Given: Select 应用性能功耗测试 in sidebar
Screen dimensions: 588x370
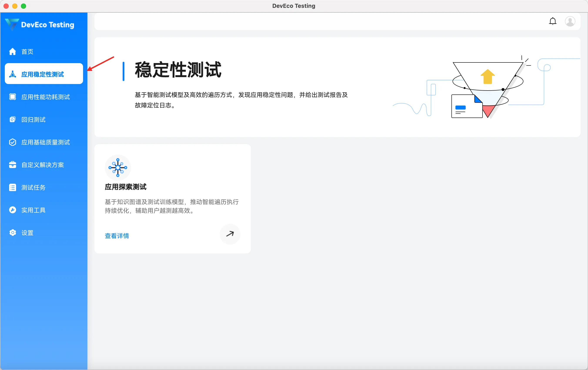Looking at the screenshot, I should (x=45, y=97).
